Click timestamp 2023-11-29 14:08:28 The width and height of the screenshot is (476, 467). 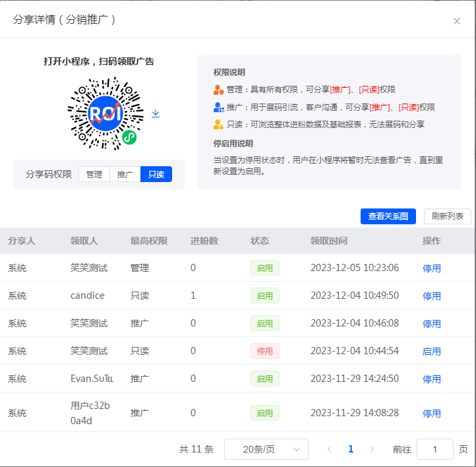tap(355, 413)
